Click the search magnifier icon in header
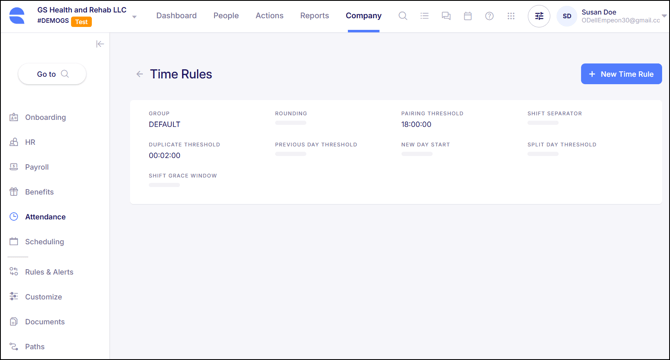Viewport: 670px width, 360px height. pyautogui.click(x=403, y=16)
